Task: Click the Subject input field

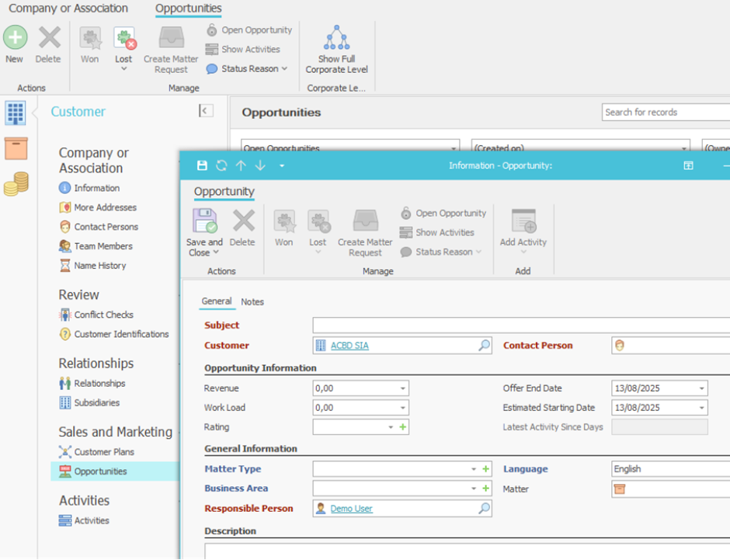Action: (x=520, y=325)
